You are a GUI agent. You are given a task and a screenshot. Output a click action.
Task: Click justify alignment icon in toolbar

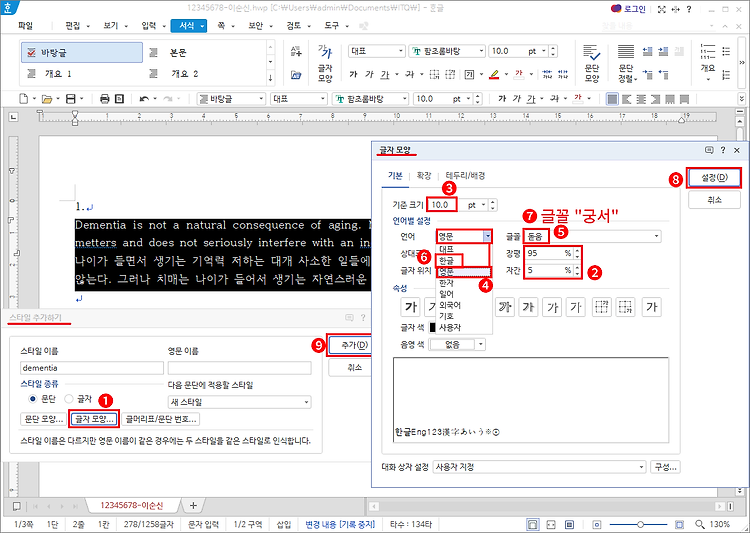[612, 99]
